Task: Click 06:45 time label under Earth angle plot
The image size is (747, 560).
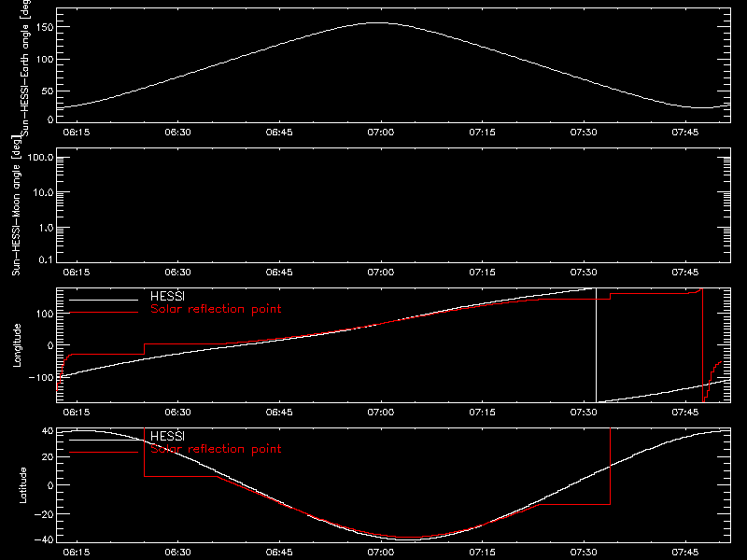Action: (279, 133)
